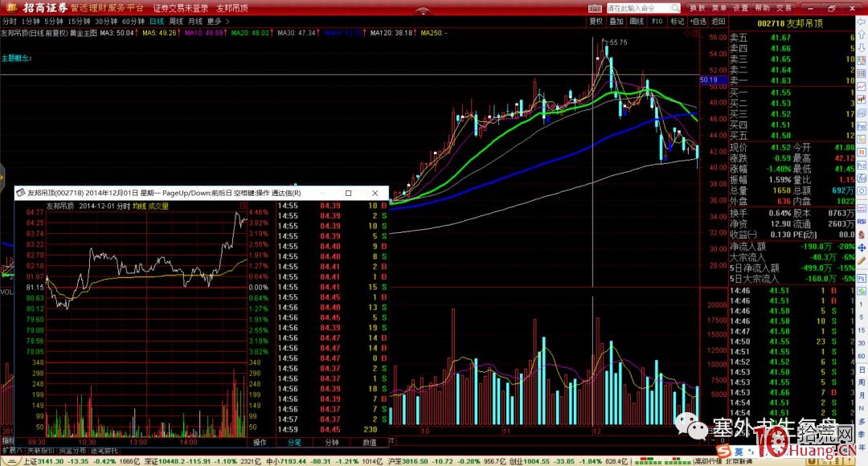Open the 资金分布 bottom tab
Image resolution: width=868 pixels, height=466 pixels.
click(x=72, y=451)
